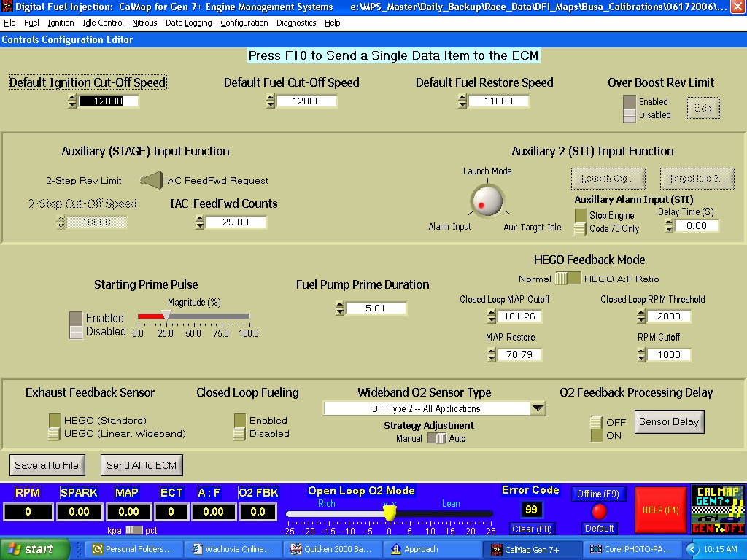Toggle Over Boost Rev Limit Enabled/Disabled switch
Image resolution: width=747 pixels, height=560 pixels.
click(x=630, y=108)
